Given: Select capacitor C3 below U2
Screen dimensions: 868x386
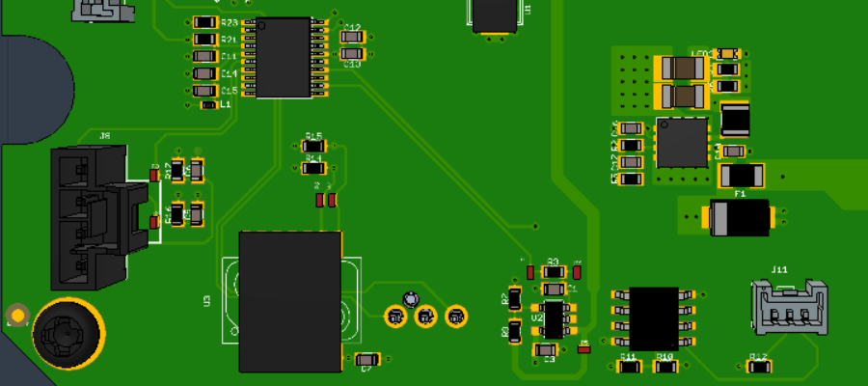Looking at the screenshot, I should [546, 349].
